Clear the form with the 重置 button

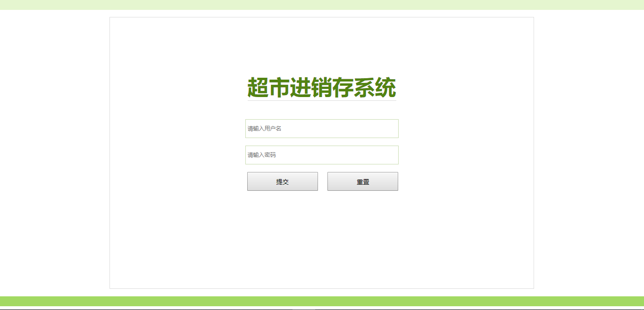point(363,181)
